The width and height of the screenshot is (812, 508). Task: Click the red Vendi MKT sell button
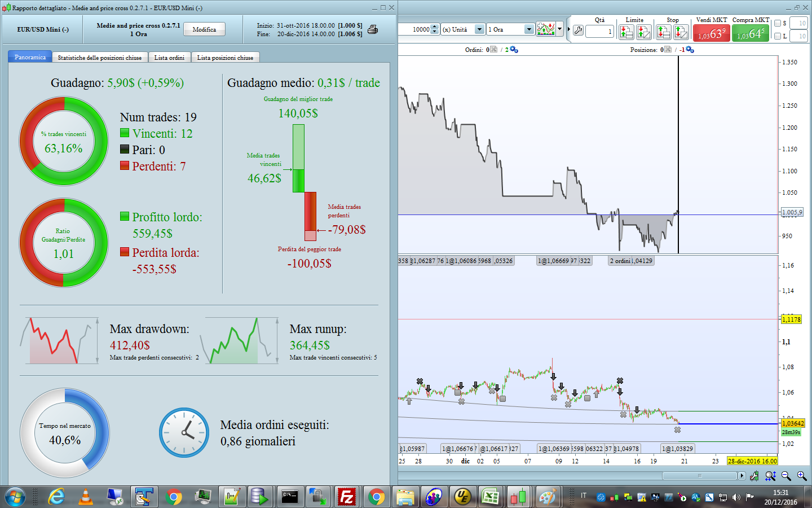[712, 33]
